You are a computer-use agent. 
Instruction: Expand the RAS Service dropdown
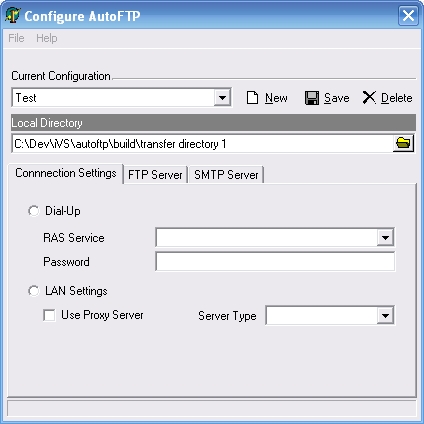[x=385, y=238]
